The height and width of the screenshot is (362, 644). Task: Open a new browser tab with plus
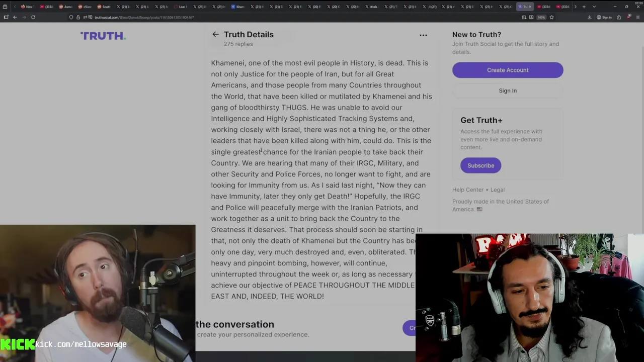pos(584,7)
